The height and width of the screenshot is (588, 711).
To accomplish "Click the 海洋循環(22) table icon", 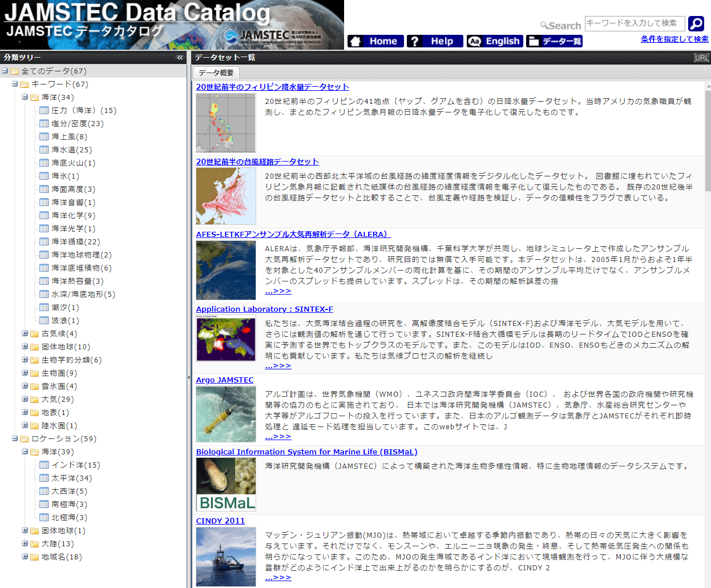I will [44, 242].
